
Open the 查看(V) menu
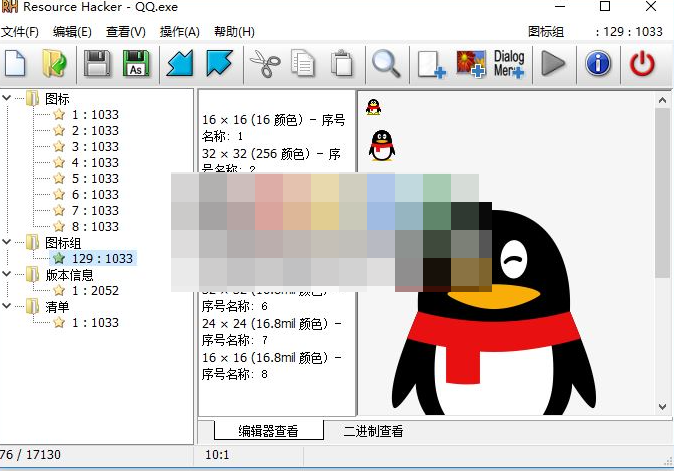126,32
